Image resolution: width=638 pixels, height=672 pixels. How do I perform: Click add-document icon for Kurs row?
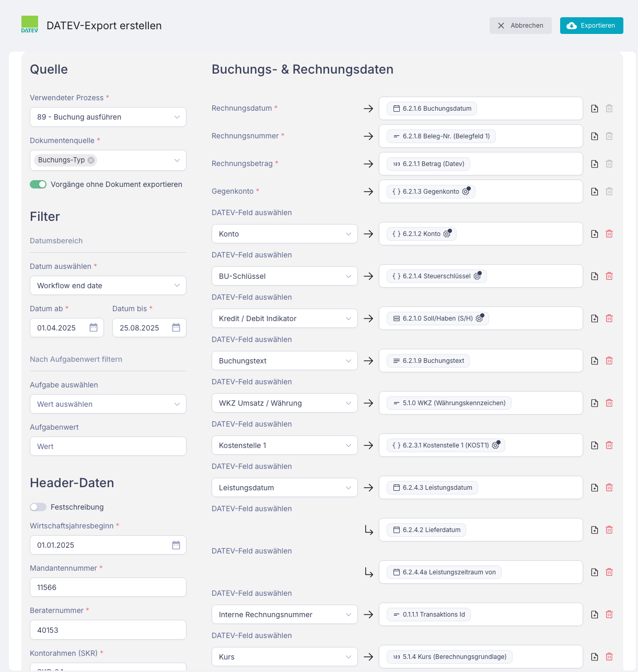(x=595, y=657)
